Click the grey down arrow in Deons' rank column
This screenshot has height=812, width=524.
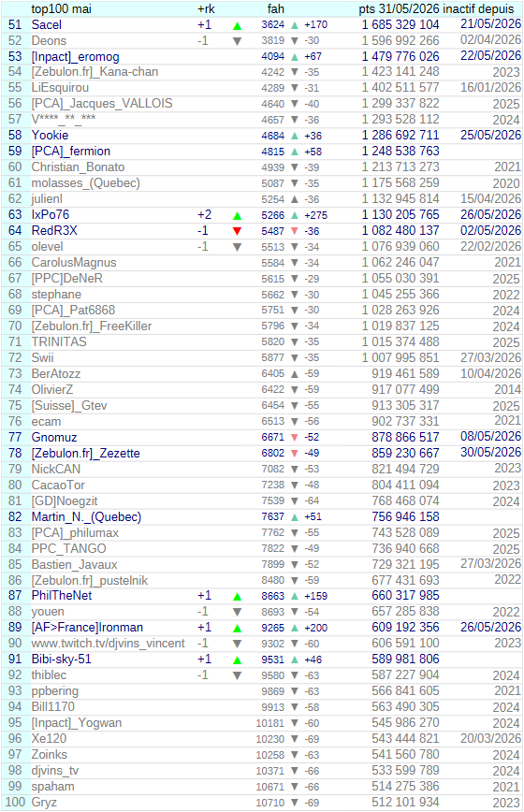237,41
